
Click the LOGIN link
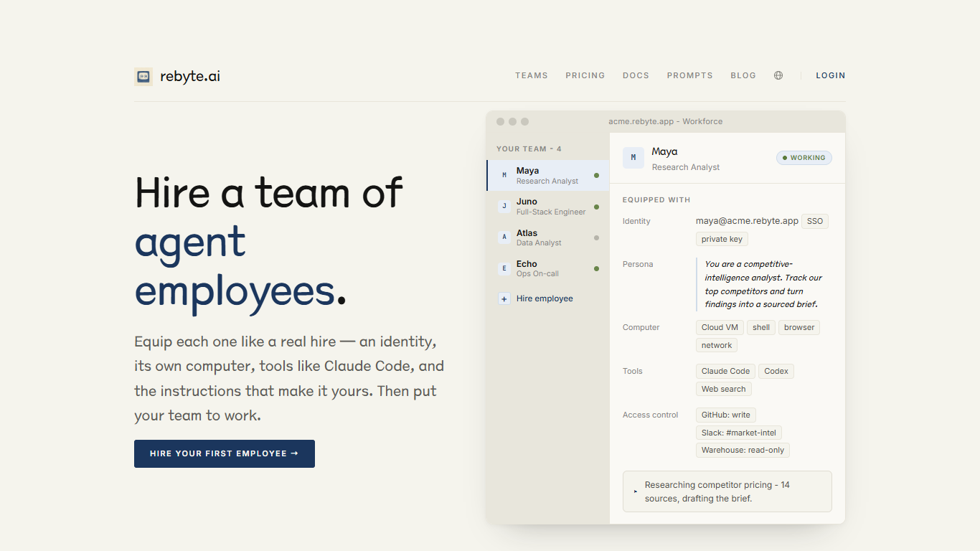831,75
